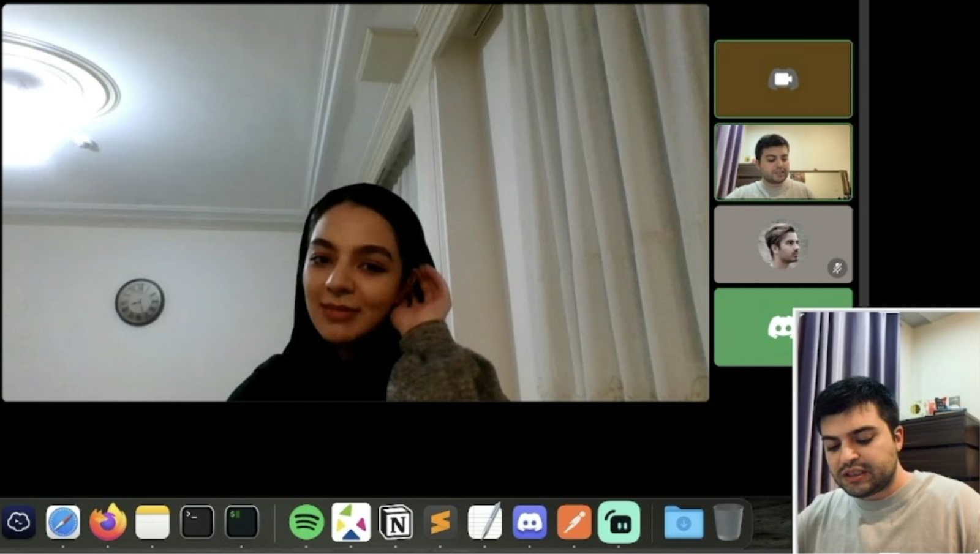Click the self-view video overlay in the corner
Viewport: 980px width, 554px height.
(x=887, y=432)
